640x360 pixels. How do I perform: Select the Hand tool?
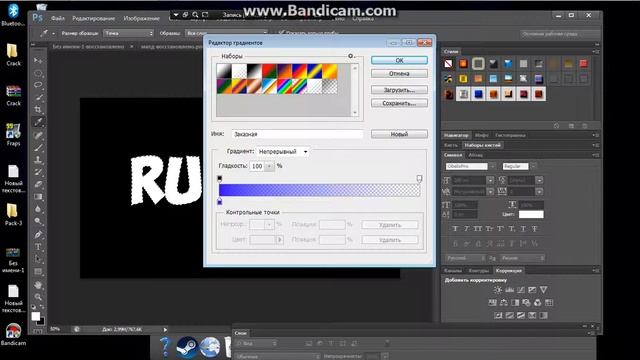[38, 284]
